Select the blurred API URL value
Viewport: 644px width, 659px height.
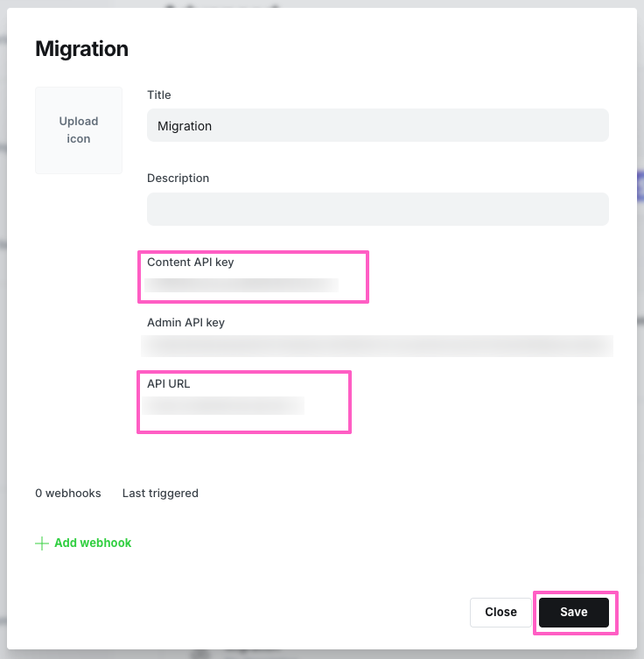[224, 405]
